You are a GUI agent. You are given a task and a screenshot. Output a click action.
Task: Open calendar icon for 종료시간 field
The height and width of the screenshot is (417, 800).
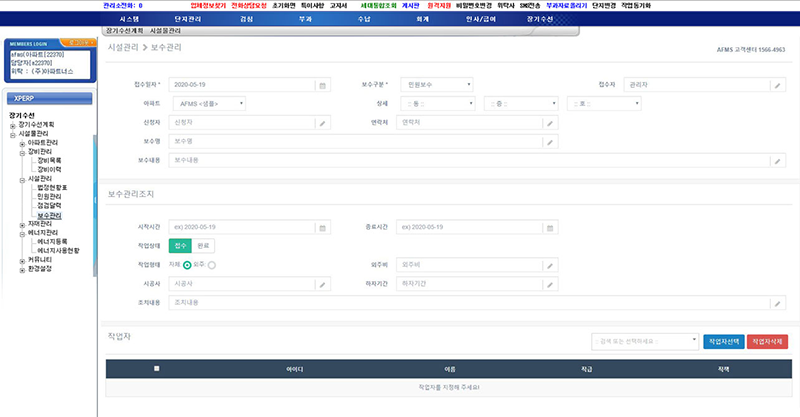[550, 227]
